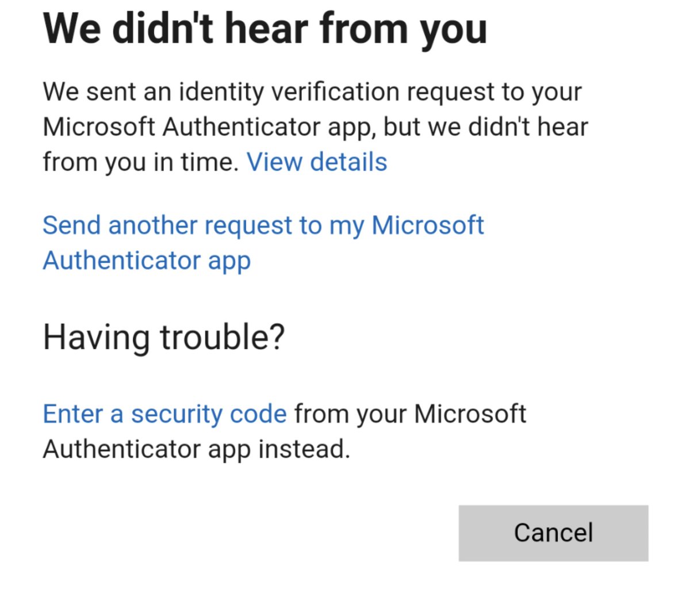
Task: Click the "We didn't hear from you" heading
Action: 265,28
